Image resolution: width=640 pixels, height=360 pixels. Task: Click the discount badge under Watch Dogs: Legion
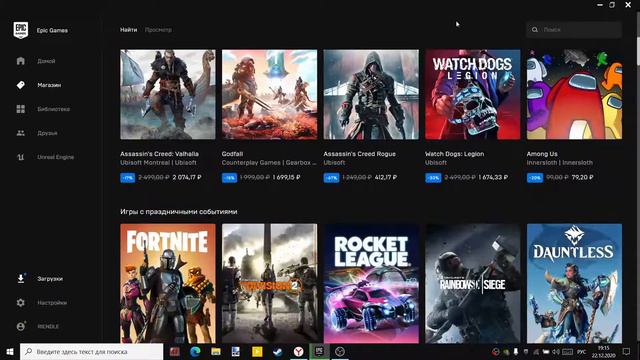(x=433, y=178)
